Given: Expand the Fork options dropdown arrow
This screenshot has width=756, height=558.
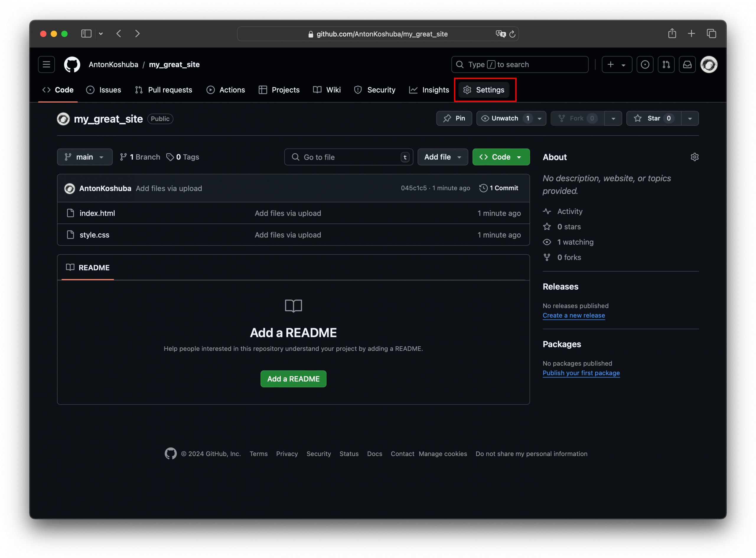Looking at the screenshot, I should (613, 119).
